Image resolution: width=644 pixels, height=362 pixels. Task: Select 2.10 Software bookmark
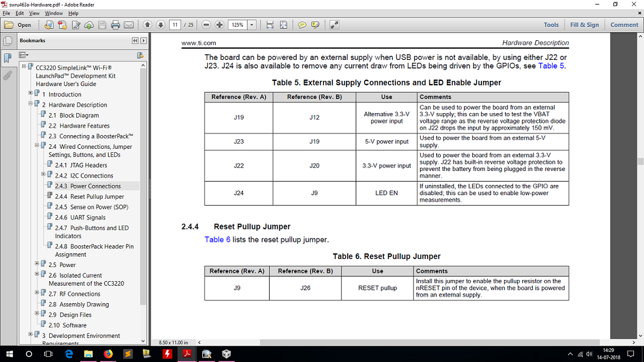pos(67,325)
